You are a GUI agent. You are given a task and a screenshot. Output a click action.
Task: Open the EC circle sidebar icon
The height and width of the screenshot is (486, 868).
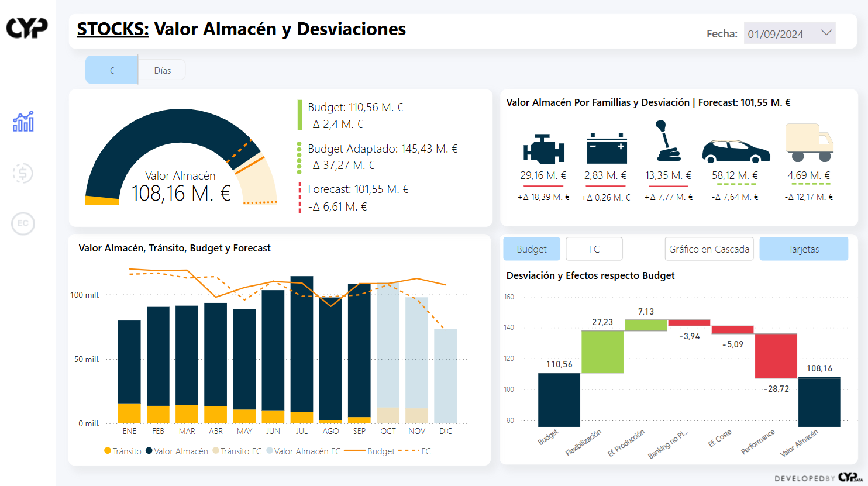23,223
